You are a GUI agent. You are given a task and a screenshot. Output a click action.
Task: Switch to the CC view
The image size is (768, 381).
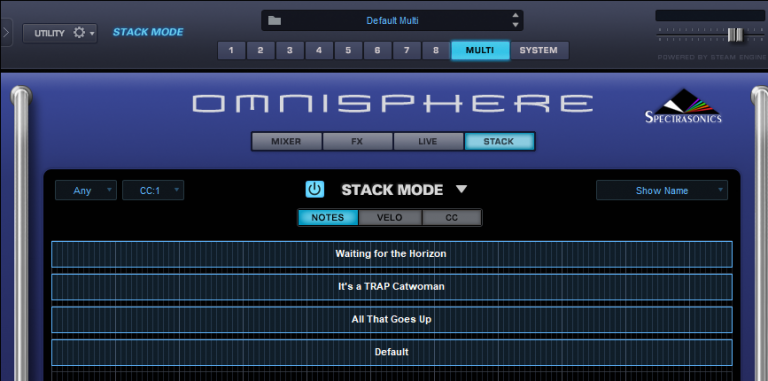pos(452,217)
